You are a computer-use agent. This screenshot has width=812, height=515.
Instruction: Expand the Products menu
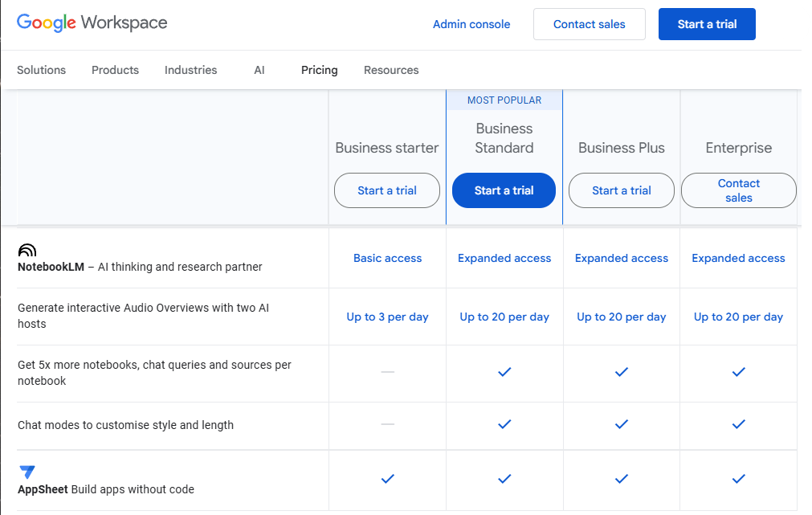point(115,70)
